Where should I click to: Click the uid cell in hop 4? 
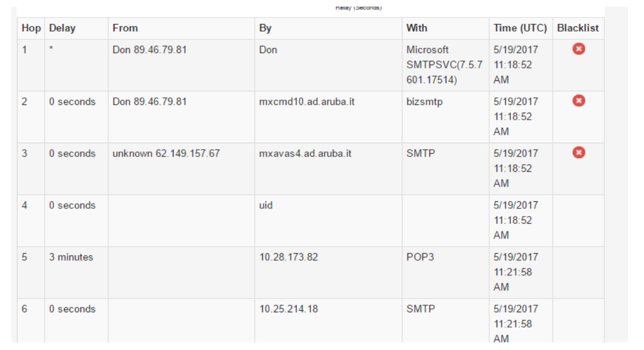click(266, 206)
